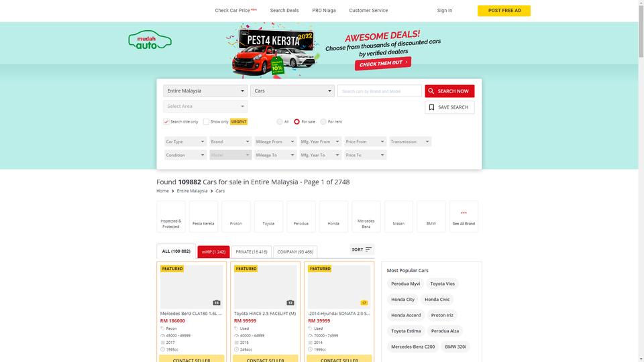This screenshot has width=644, height=362.
Task: Click the magnifier icon in Search Now
Action: pyautogui.click(x=431, y=91)
